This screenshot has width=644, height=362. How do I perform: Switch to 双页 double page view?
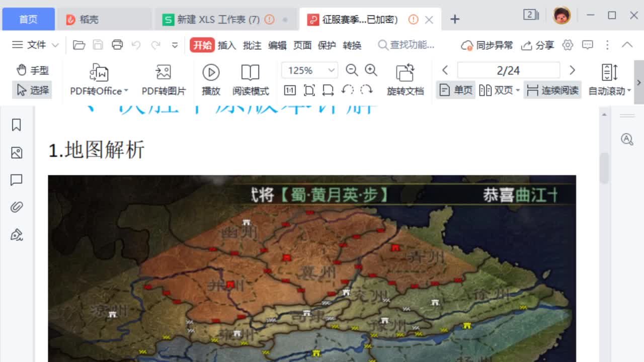pos(496,90)
